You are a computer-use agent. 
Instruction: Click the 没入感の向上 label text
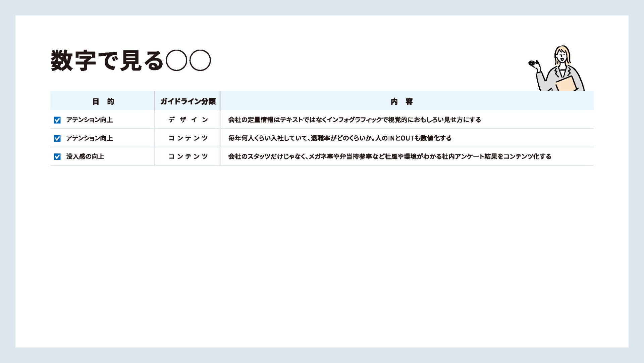pos(85,156)
